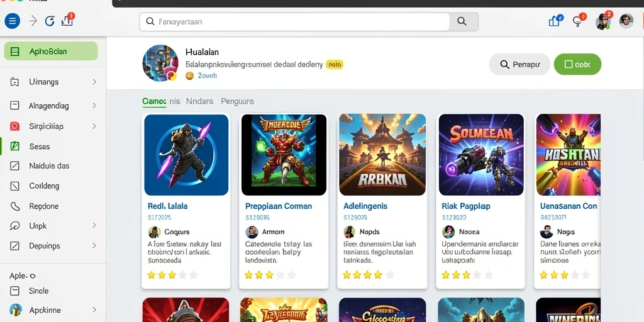Click the Penapur search button
The height and width of the screenshot is (322, 644).
[519, 64]
